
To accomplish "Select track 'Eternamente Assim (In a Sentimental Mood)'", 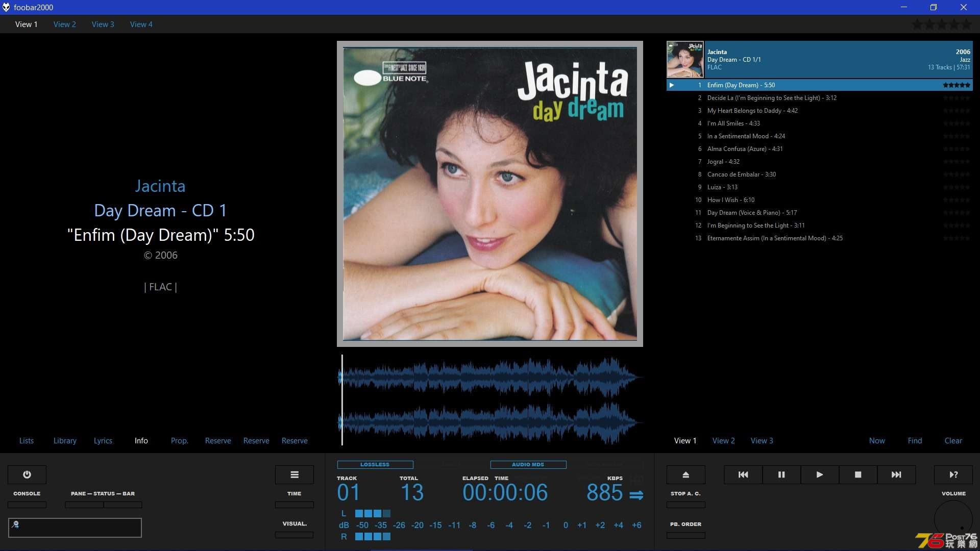I will pos(820,238).
